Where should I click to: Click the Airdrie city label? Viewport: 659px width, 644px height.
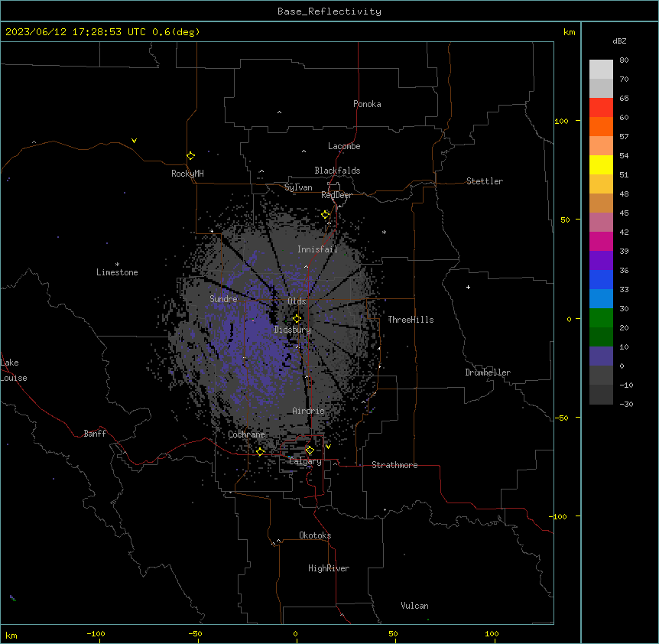coord(309,411)
